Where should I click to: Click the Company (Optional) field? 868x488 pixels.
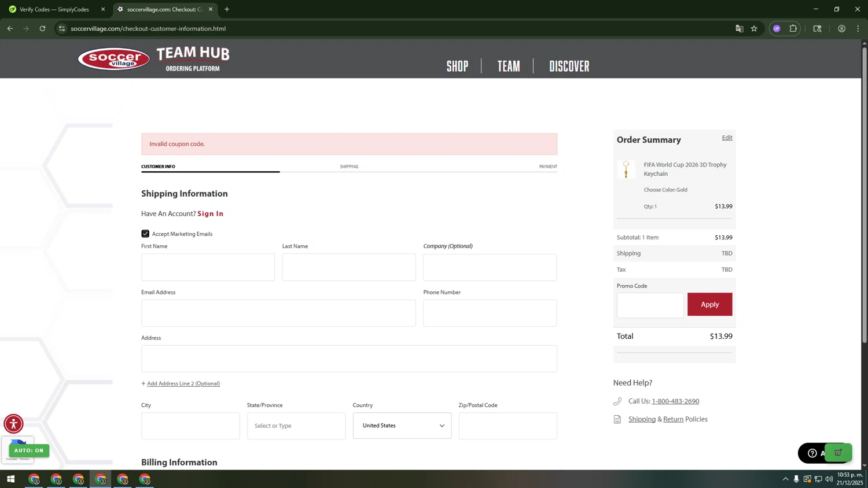click(490, 267)
